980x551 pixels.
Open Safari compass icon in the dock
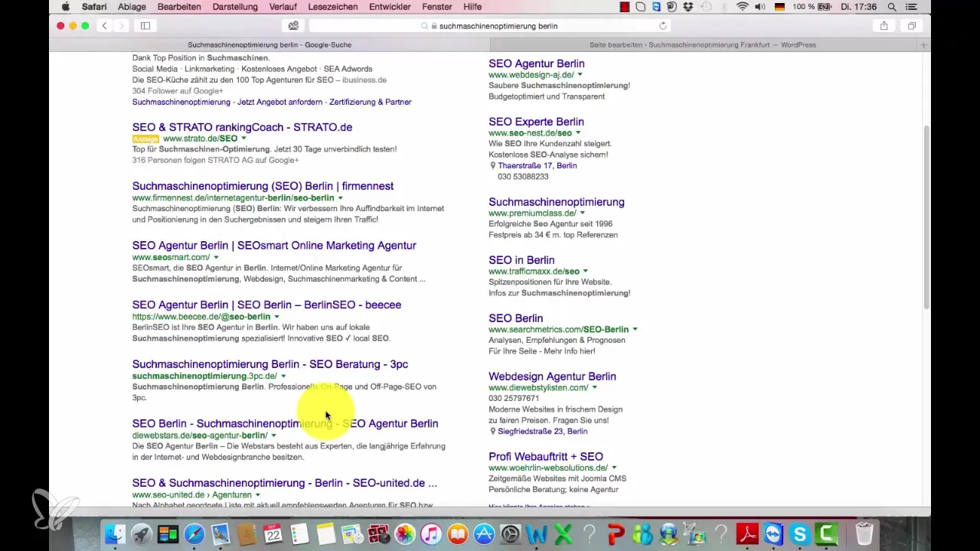pyautogui.click(x=194, y=533)
